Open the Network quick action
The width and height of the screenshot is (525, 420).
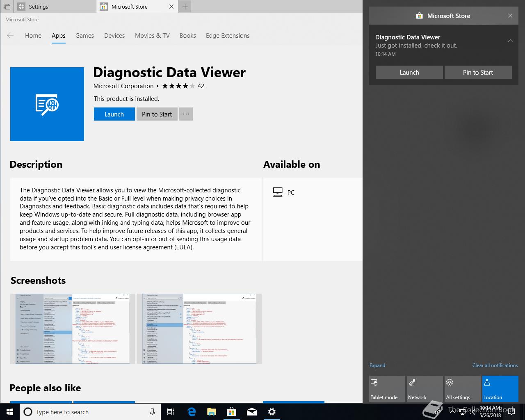(x=425, y=389)
